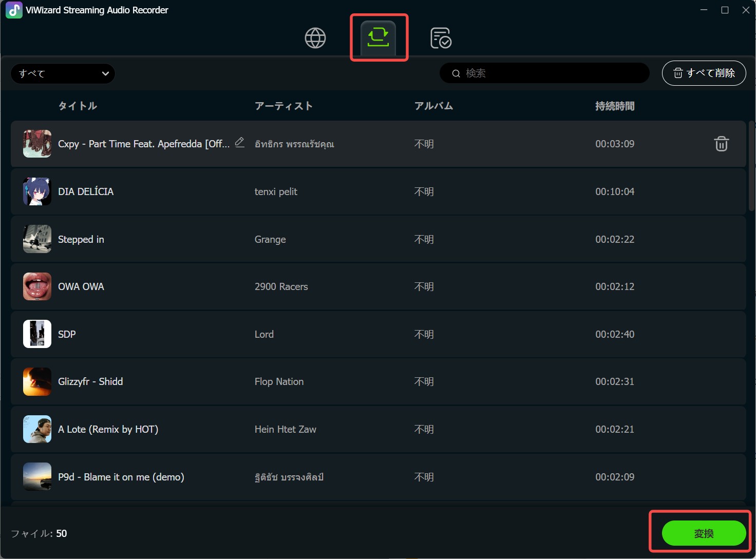Select the OWA OWA cover thumbnail
The width and height of the screenshot is (756, 559).
point(37,286)
